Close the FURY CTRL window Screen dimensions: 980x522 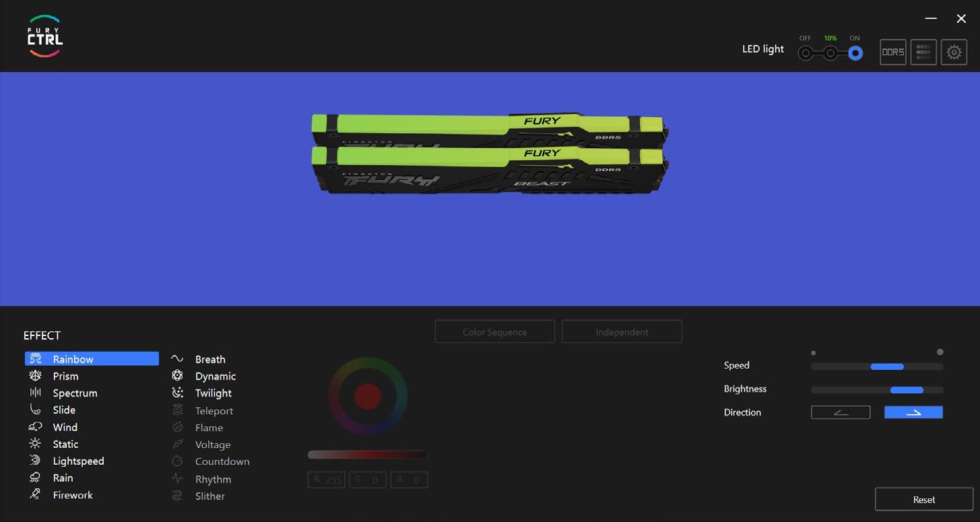coord(961,19)
